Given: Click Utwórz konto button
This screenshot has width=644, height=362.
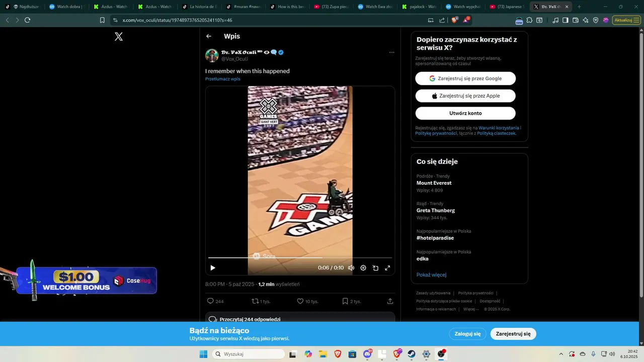Looking at the screenshot, I should coord(465,113).
